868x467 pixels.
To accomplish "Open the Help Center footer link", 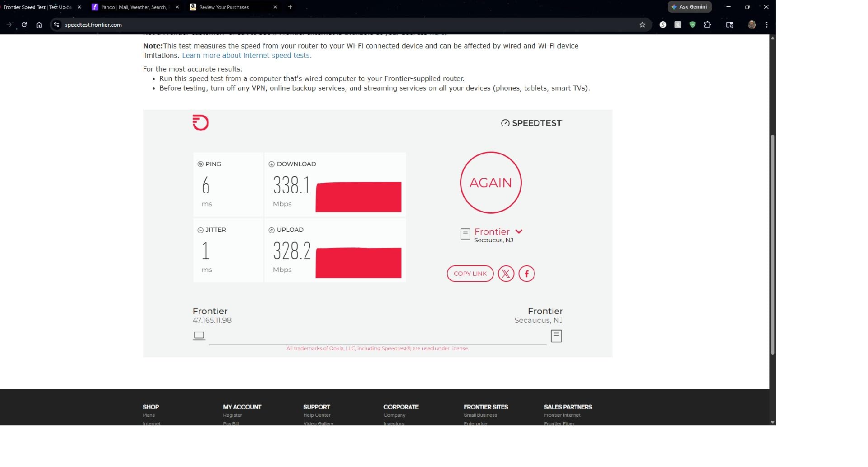I will (x=317, y=415).
